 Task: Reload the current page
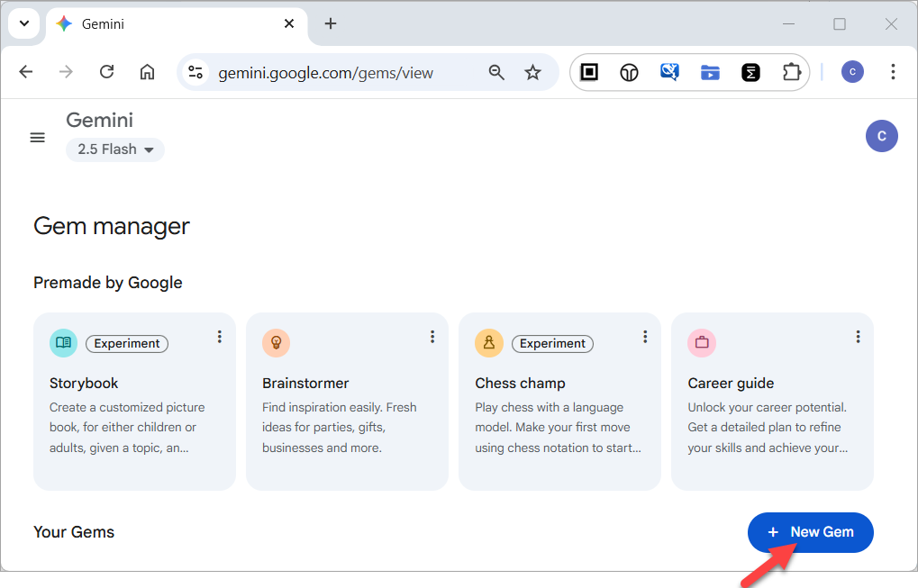click(x=106, y=72)
